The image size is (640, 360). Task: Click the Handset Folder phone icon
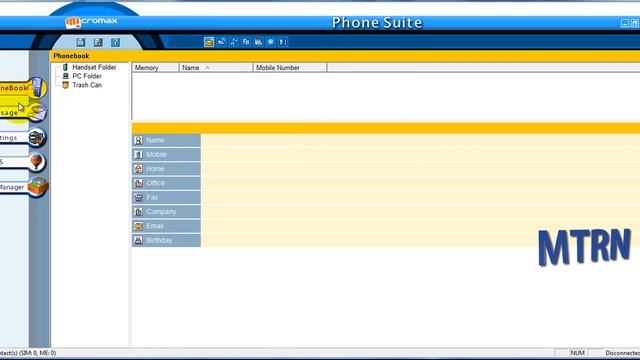click(65, 67)
